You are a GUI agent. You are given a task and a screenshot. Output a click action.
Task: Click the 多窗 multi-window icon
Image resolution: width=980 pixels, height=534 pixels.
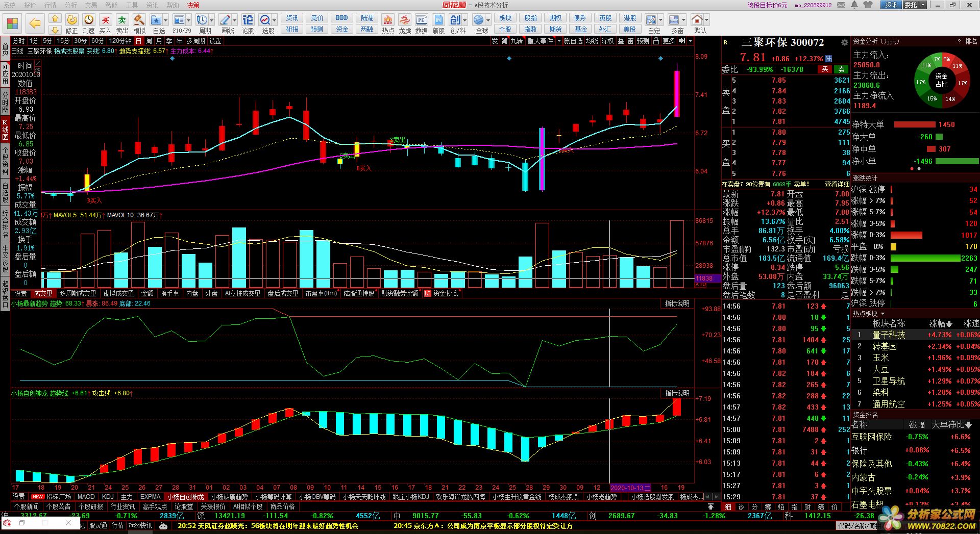coord(674,20)
